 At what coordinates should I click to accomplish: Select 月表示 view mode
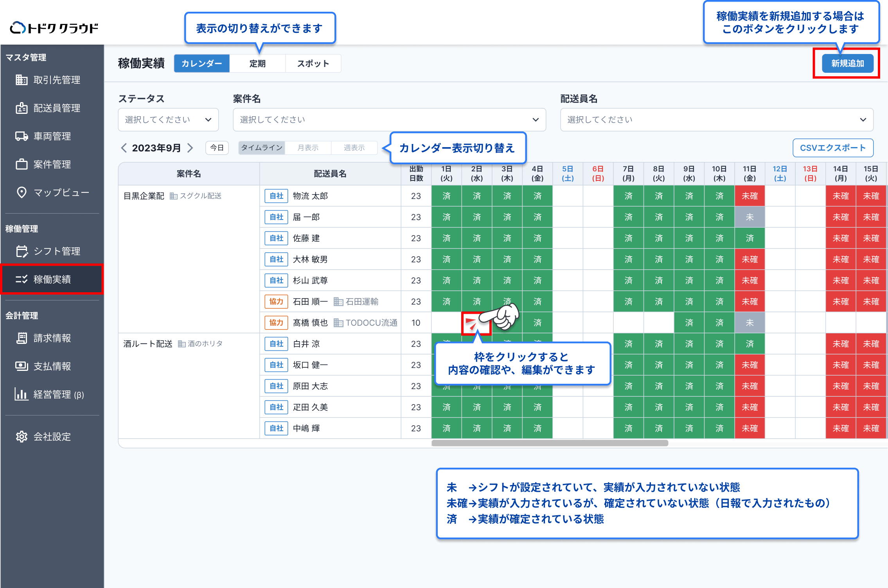click(x=308, y=148)
